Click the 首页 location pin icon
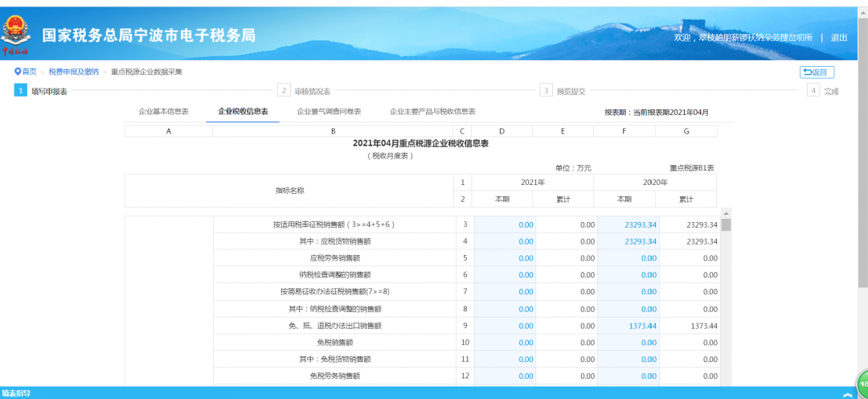The image size is (868, 399). click(x=18, y=72)
